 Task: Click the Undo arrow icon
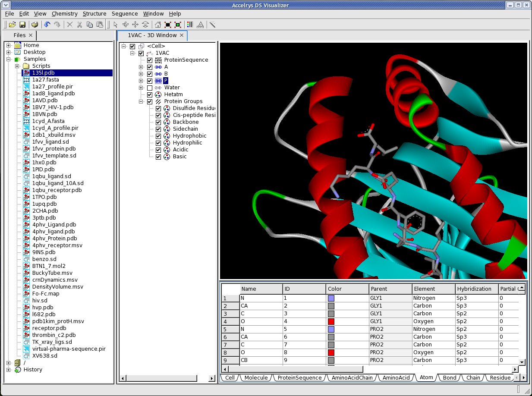(47, 25)
